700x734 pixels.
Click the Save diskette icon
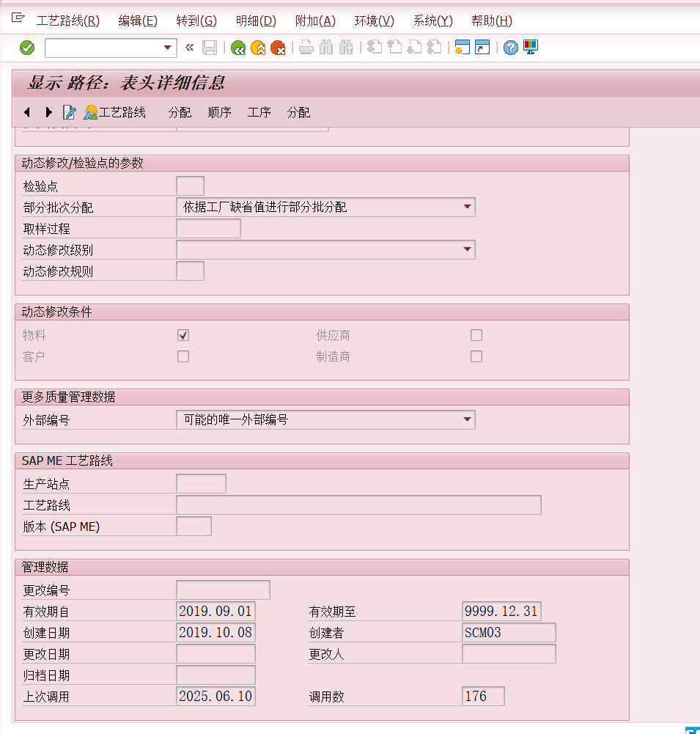click(210, 48)
